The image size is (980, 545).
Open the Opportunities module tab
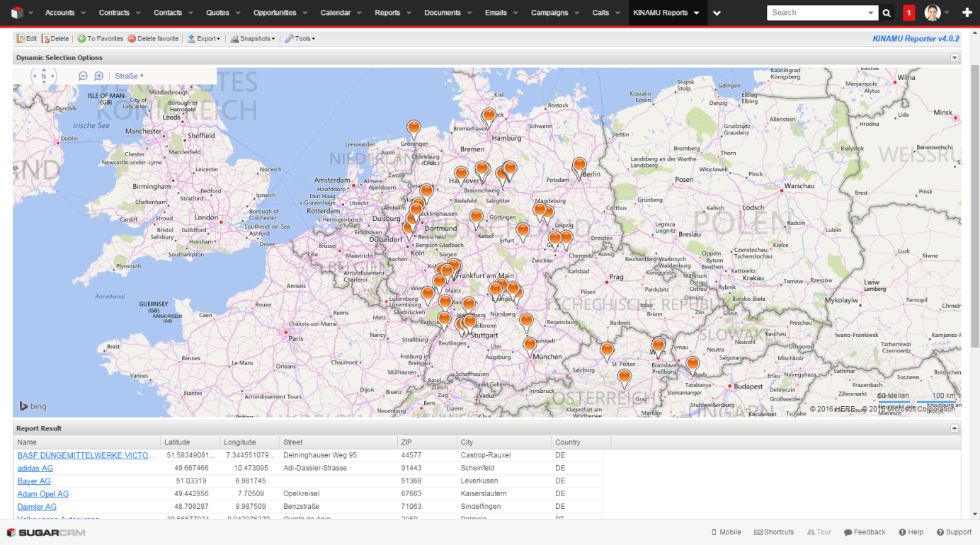[275, 13]
